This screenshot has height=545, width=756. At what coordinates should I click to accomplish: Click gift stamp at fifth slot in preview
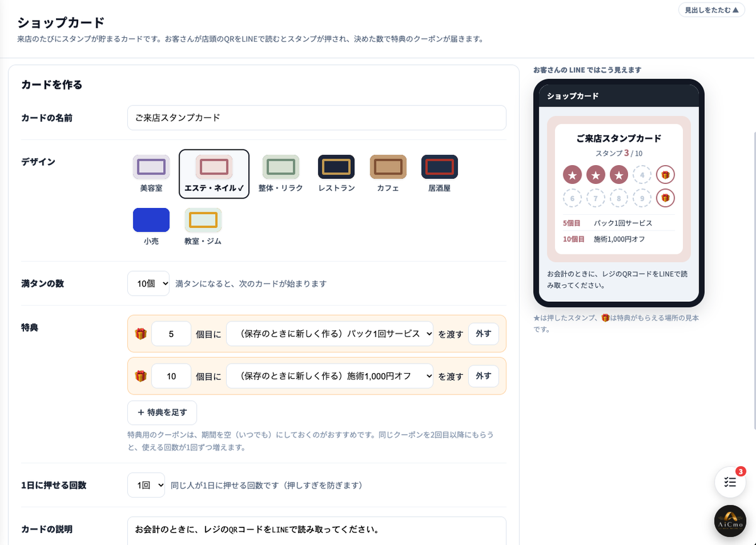tap(665, 175)
